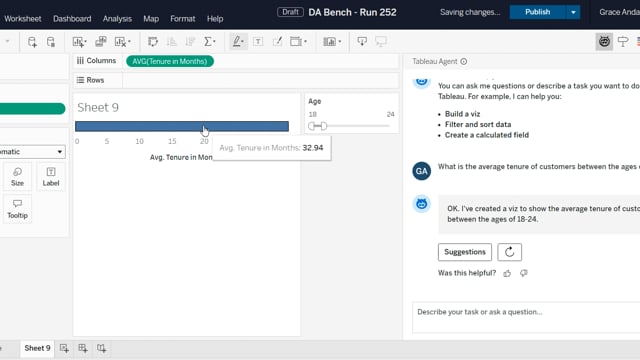This screenshot has width=640, height=360.
Task: Toggle the Tableau Agent cat-face toolbar icon
Action: [604, 42]
